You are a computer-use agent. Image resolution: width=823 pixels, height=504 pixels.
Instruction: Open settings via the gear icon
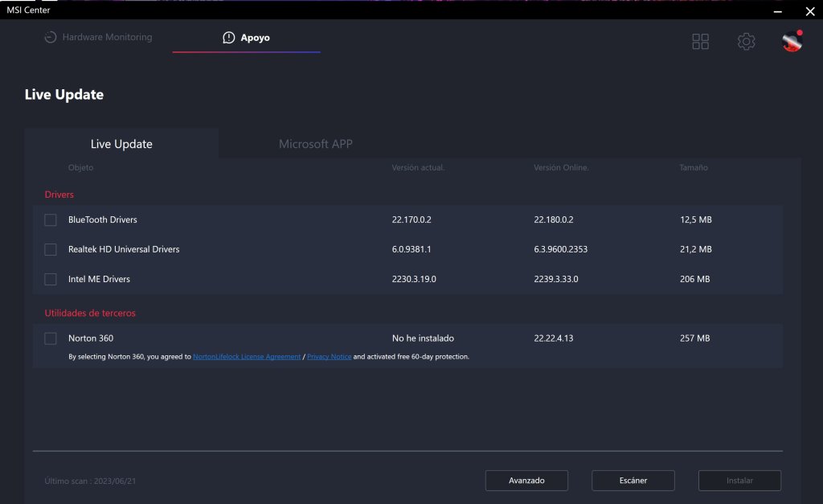[x=746, y=42]
